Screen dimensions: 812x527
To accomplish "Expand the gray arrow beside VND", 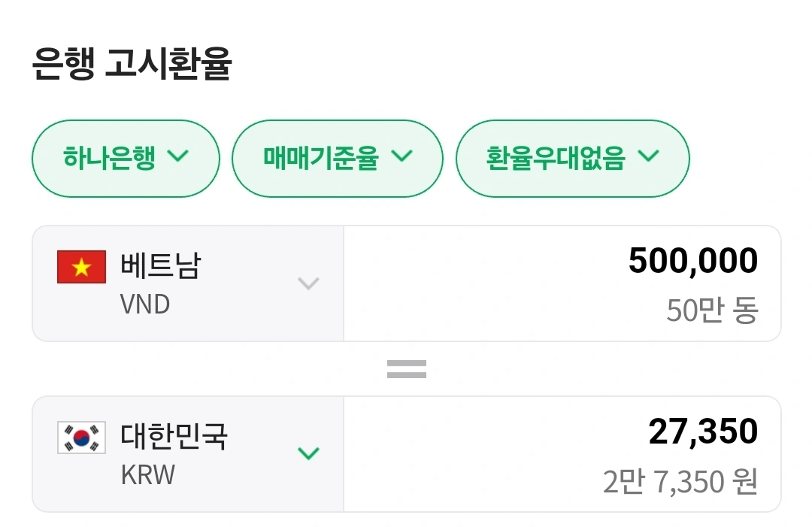I will [x=308, y=283].
